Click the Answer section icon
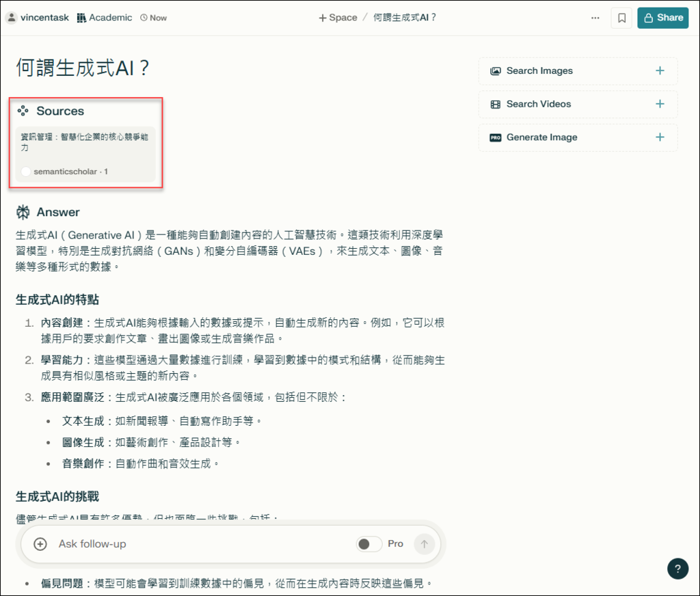Screen dimensions: 700x596 tap(23, 212)
